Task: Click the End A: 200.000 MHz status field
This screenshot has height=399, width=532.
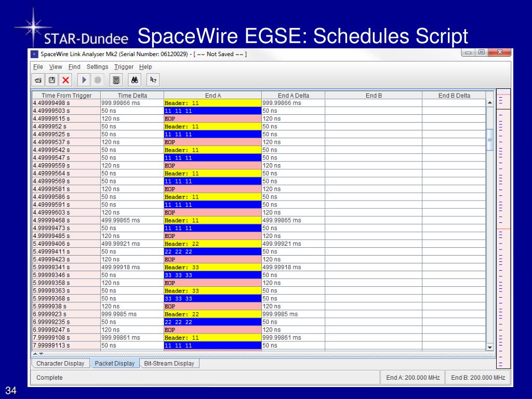Action: point(413,378)
